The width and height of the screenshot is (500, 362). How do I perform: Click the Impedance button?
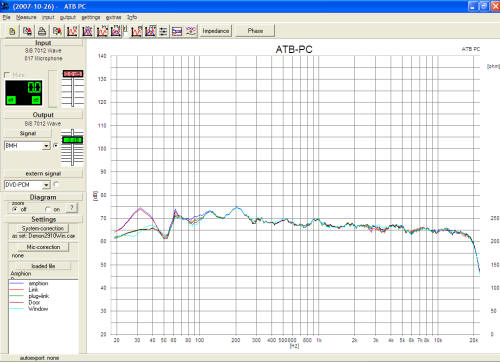point(216,31)
